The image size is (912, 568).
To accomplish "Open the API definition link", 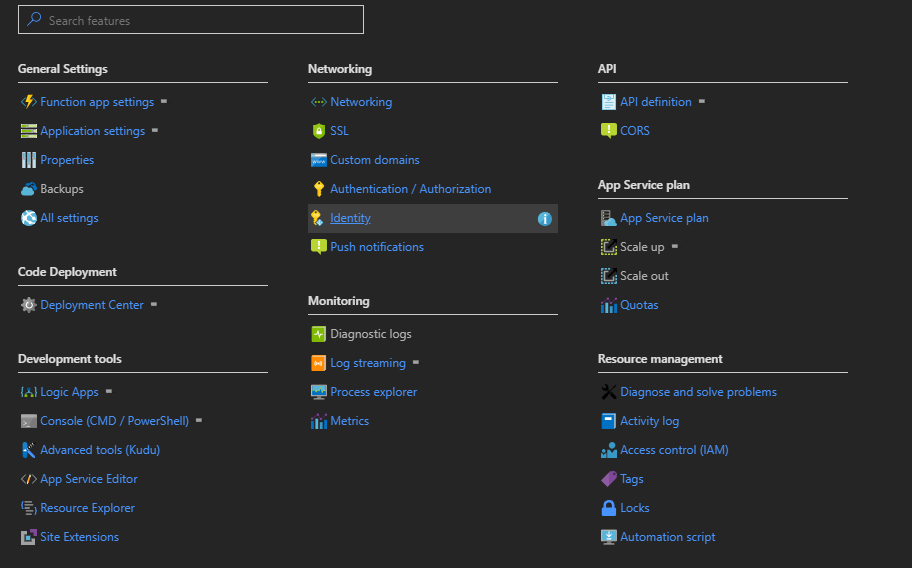I will tap(655, 102).
